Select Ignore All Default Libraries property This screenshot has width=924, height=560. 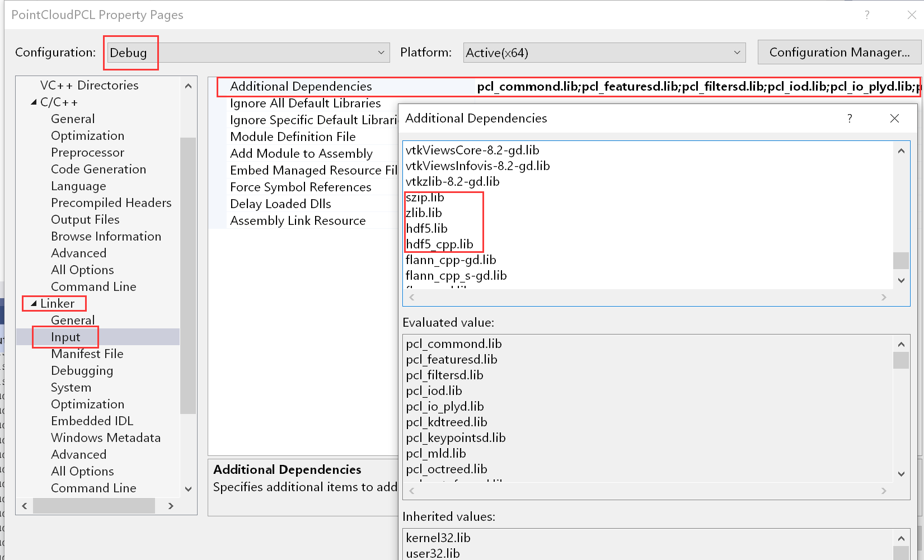305,103
